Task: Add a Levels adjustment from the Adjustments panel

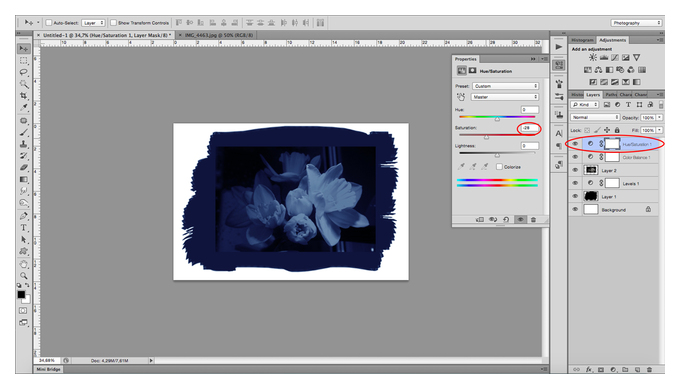Action: [604, 57]
